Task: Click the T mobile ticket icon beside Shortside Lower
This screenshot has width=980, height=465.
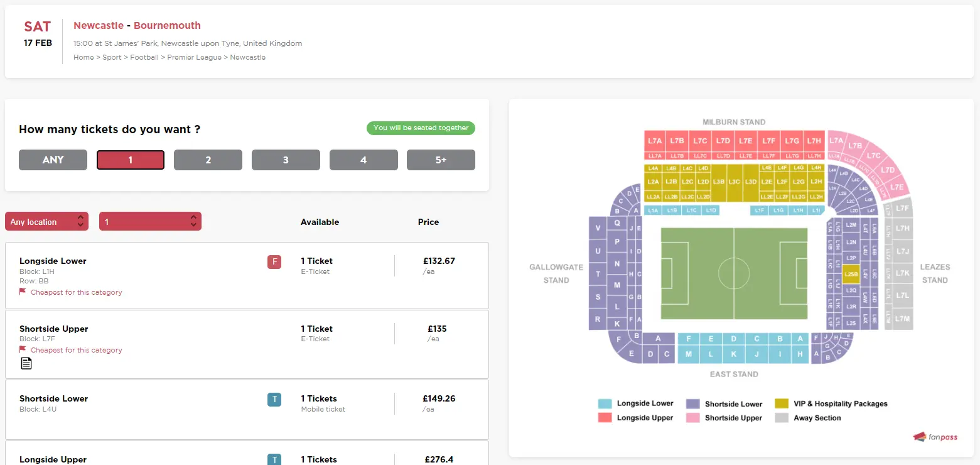Action: [274, 399]
